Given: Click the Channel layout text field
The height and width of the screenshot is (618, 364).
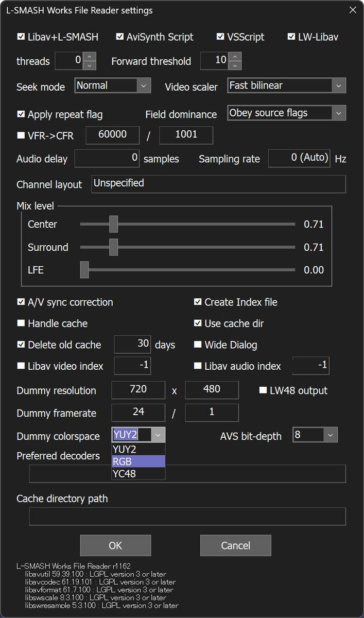Looking at the screenshot, I should pyautogui.click(x=219, y=184).
